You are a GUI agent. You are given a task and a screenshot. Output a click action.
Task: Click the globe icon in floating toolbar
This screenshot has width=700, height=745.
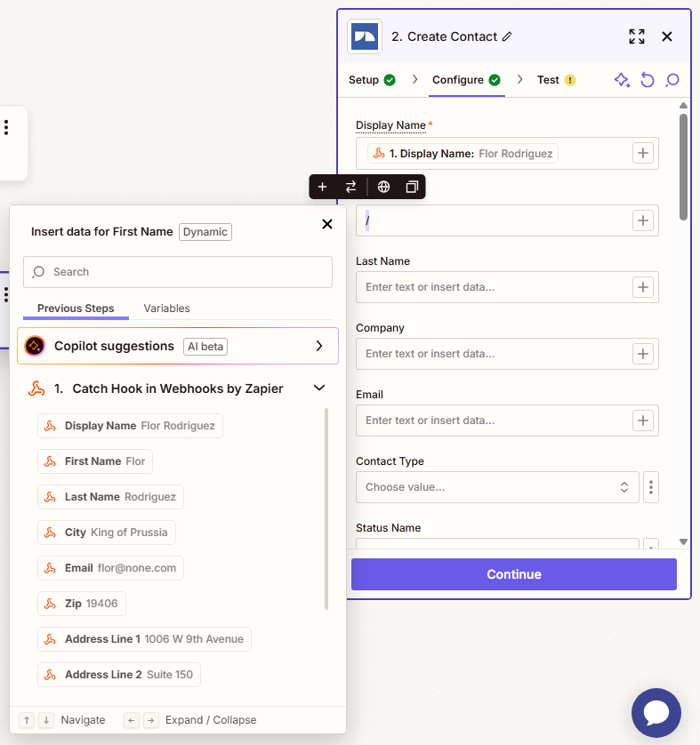[x=383, y=187]
